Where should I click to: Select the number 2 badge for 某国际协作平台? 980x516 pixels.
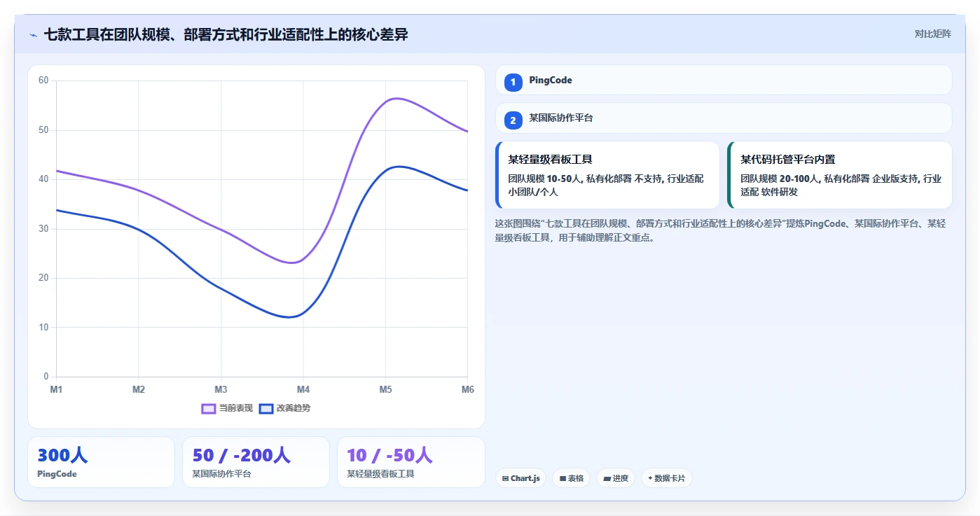513,120
